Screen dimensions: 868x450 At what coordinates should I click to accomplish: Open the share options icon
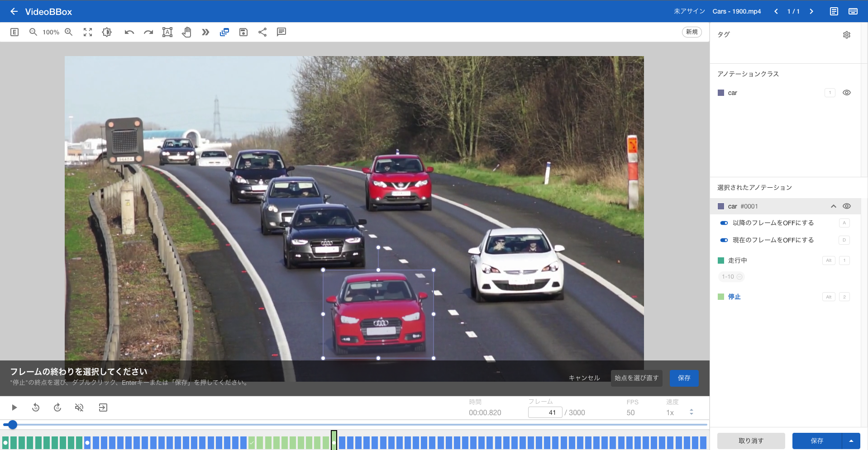(x=262, y=32)
